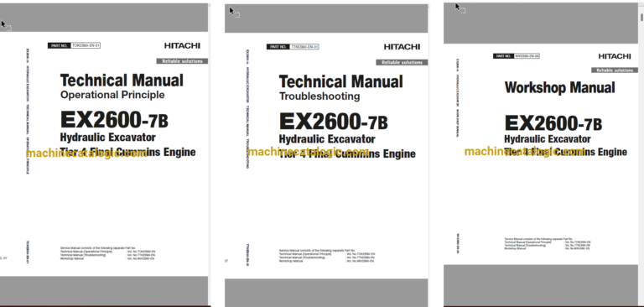Click the 'Workshop Manual' title
This screenshot has height=307, width=644.
pos(560,87)
